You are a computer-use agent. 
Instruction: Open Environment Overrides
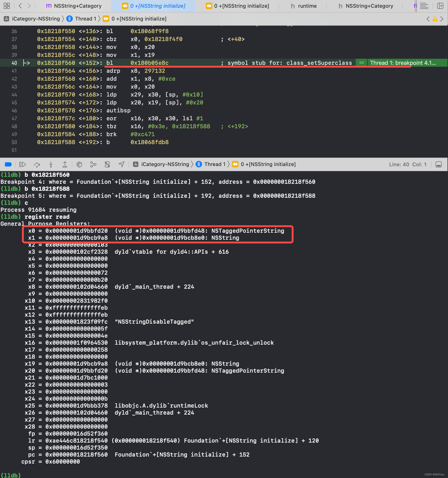click(107, 164)
